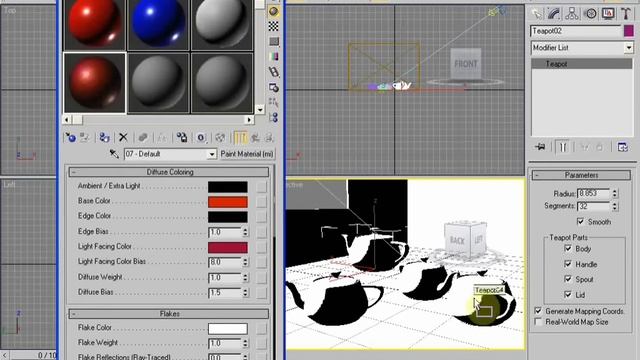This screenshot has width=640, height=360.
Task: Click the Video Color Check icon
Action: click(274, 56)
